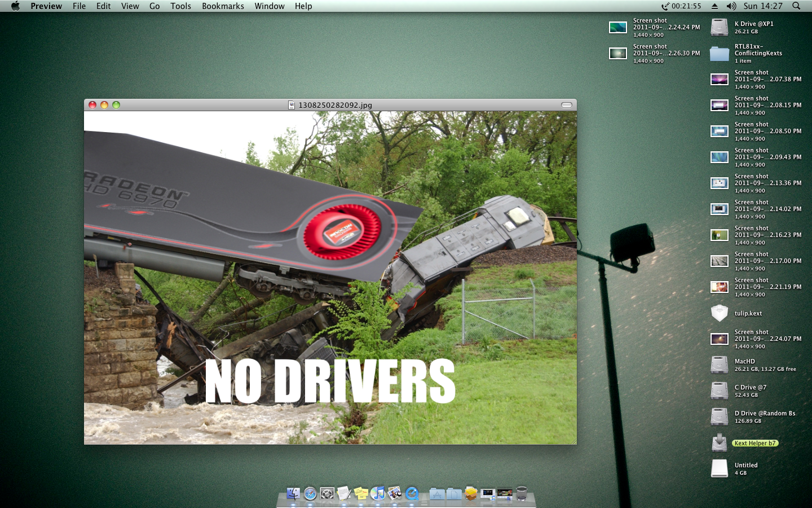Screen dimensions: 812x508
Task: Click the phone call timer 00:21:55 status item
Action: 681,6
